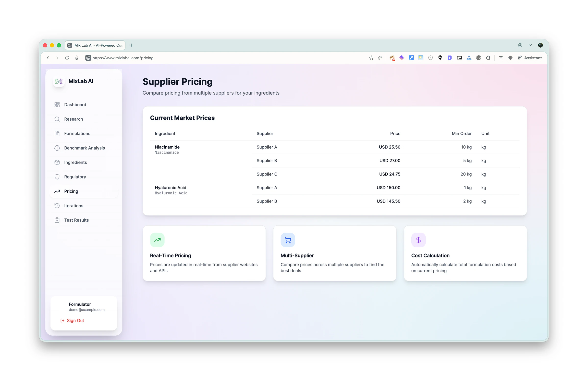
Task: Click the Regulatory shield icon
Action: pos(57,177)
